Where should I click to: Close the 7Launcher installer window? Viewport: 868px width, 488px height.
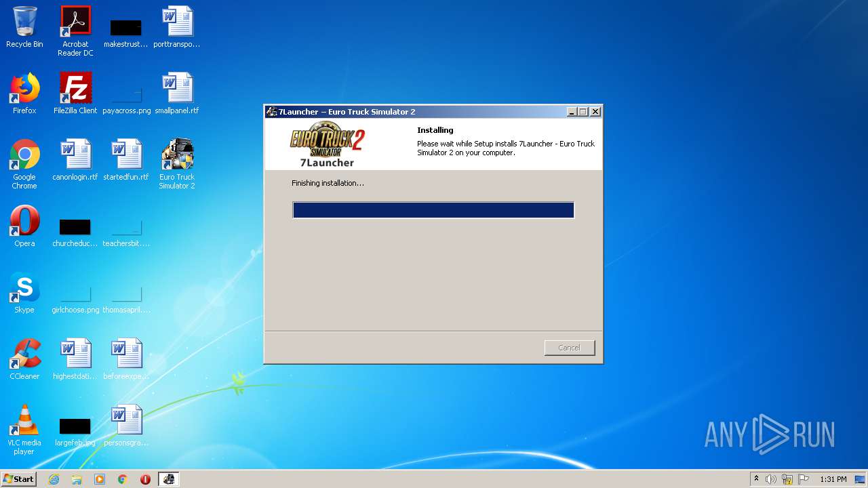[x=595, y=112]
